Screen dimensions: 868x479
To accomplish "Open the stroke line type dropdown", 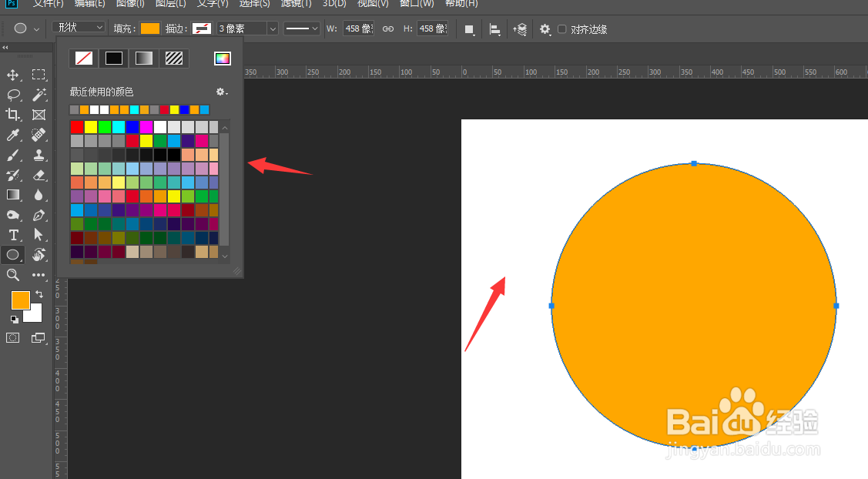I will [302, 28].
